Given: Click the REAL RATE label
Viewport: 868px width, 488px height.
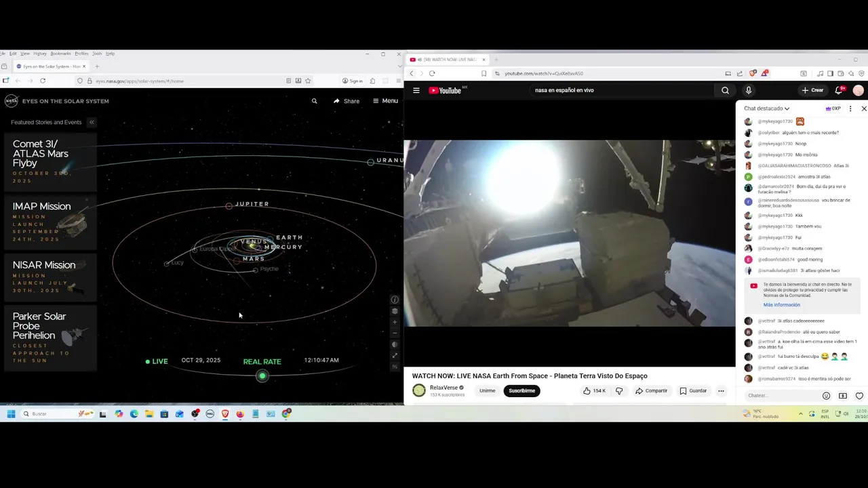Looking at the screenshot, I should (262, 361).
